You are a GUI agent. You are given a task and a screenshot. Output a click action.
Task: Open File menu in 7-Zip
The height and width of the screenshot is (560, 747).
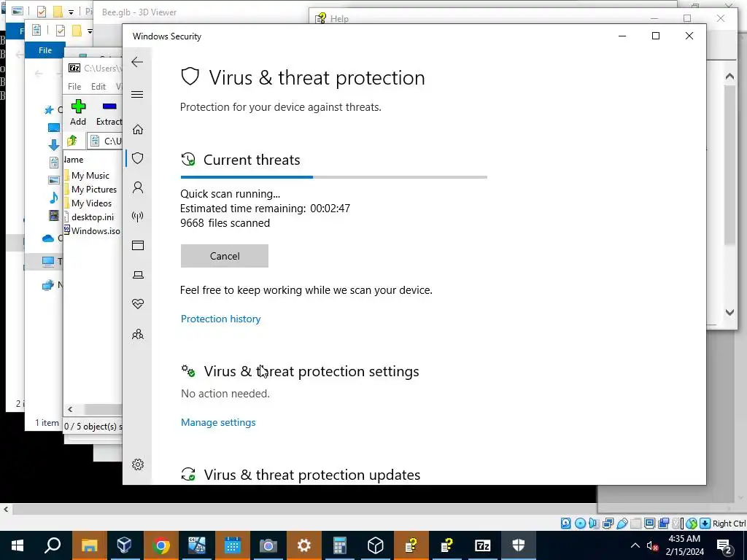[x=74, y=87]
